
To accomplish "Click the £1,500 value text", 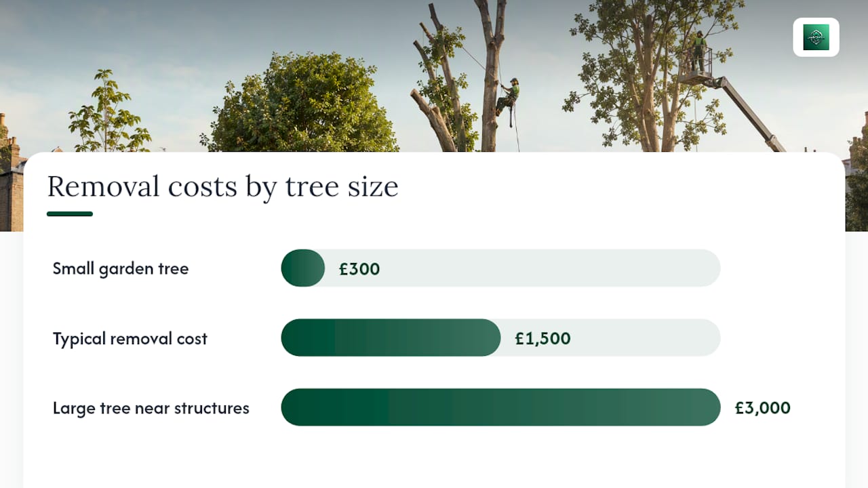I will coord(542,338).
